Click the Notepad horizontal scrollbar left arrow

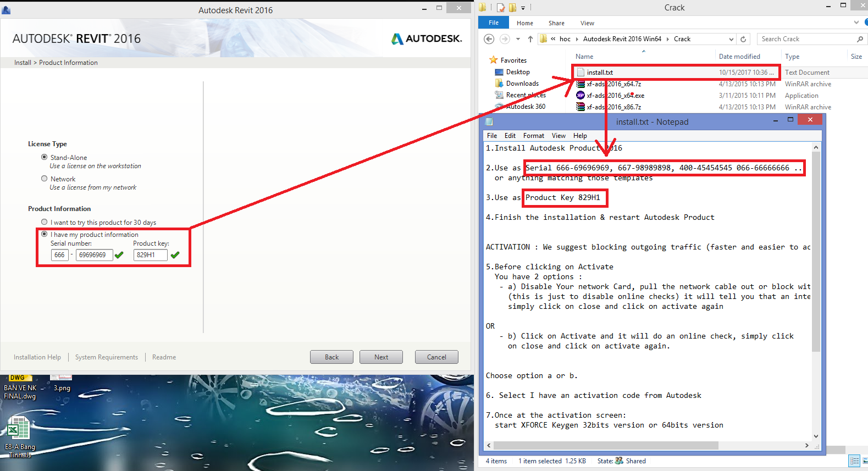489,445
